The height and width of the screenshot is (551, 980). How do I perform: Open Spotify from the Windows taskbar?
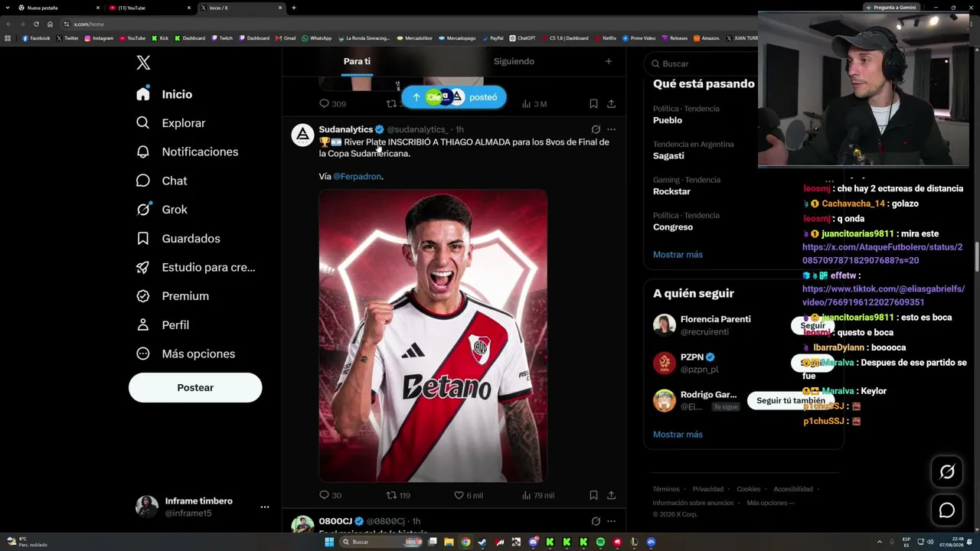600,542
